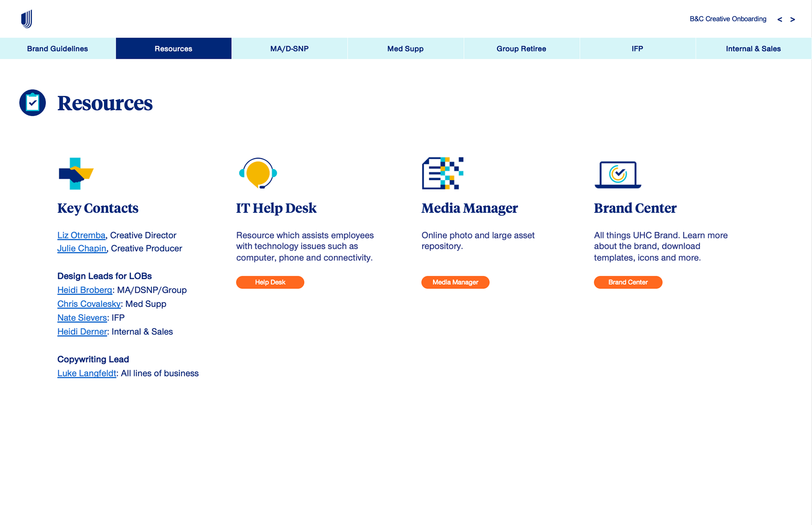Open the Med Supp tab

click(x=406, y=48)
